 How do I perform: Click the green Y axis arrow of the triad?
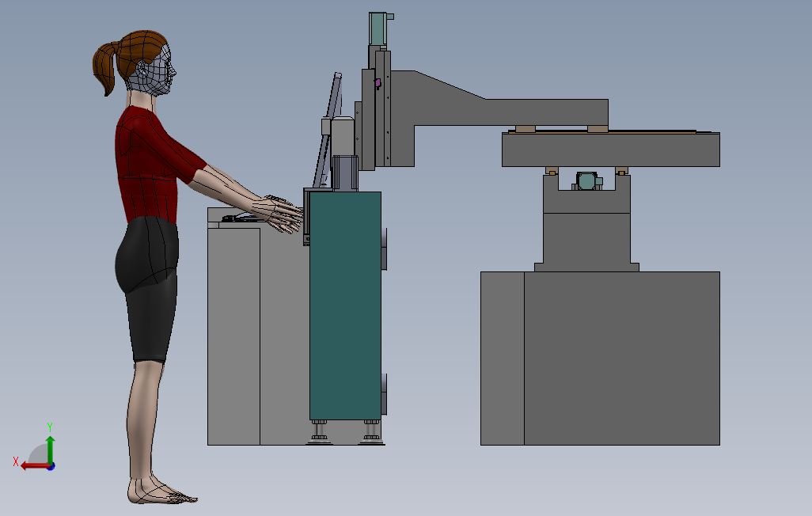(x=50, y=450)
